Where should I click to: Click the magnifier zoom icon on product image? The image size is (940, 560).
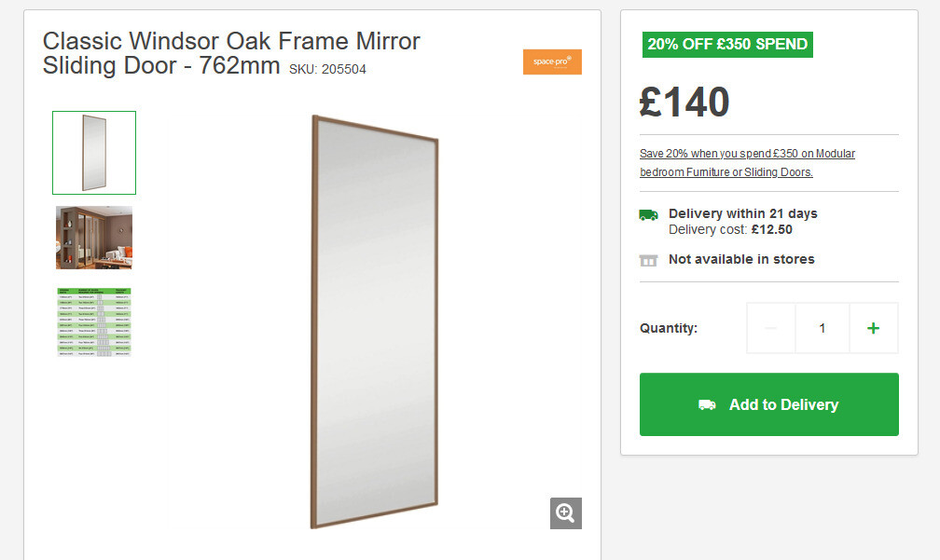point(565,513)
